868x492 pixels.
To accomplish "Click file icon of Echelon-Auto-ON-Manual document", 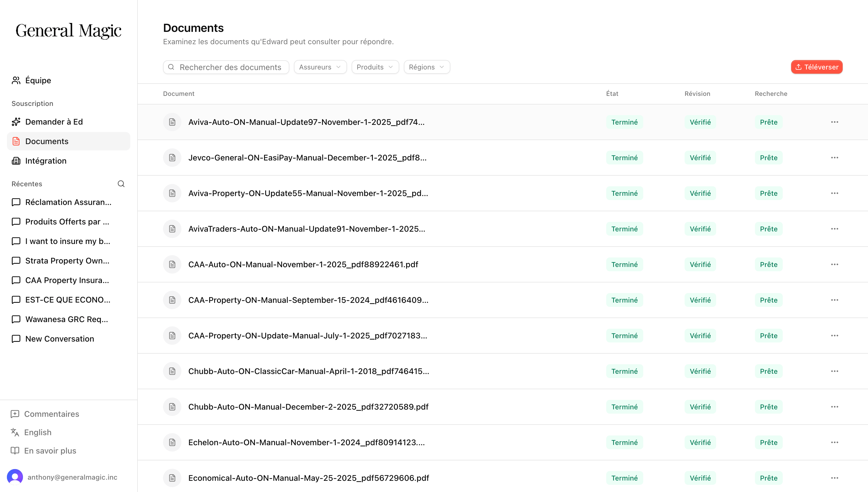I will tap(172, 442).
